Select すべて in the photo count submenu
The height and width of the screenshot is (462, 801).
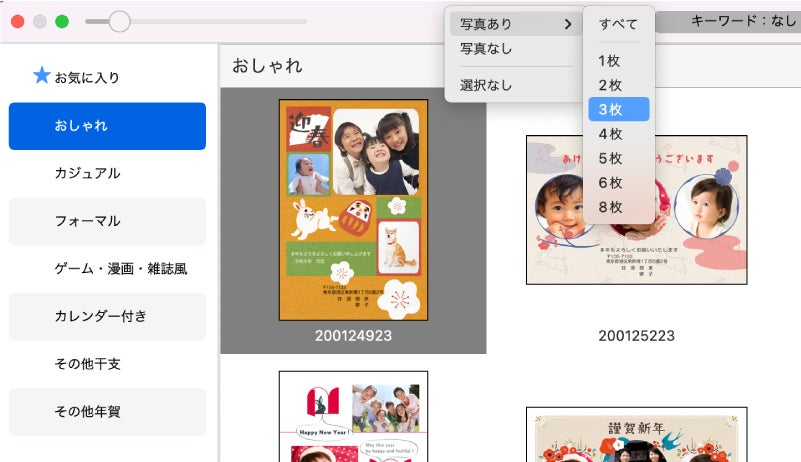[x=619, y=24]
